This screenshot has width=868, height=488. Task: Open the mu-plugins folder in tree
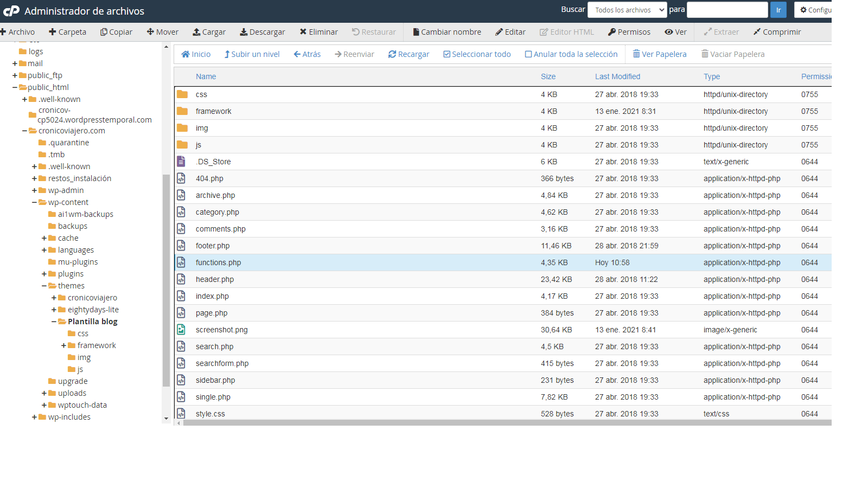(73, 262)
